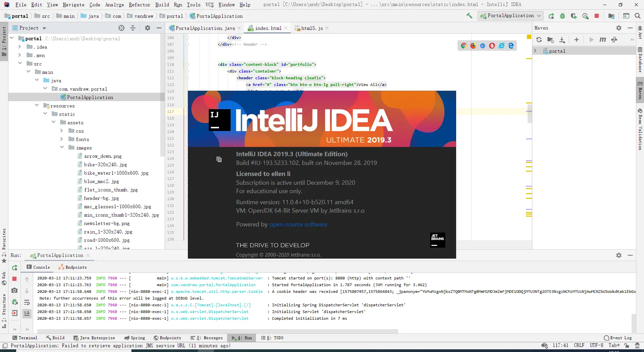Click the Reimport Maven projects icon
This screenshot has width=644, height=352.
pyautogui.click(x=539, y=40)
